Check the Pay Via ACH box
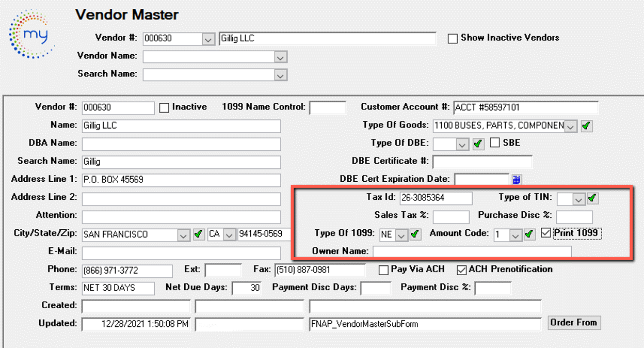This screenshot has height=348, width=644. tap(383, 270)
